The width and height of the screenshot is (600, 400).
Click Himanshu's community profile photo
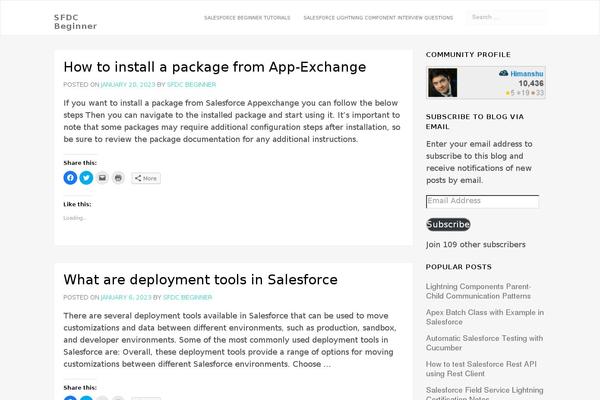pyautogui.click(x=442, y=83)
